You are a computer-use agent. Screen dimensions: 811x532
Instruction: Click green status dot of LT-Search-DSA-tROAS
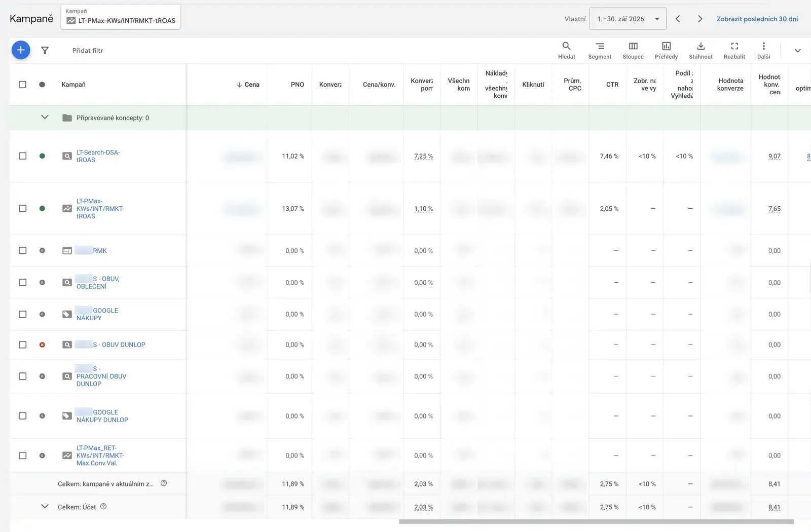tap(42, 156)
